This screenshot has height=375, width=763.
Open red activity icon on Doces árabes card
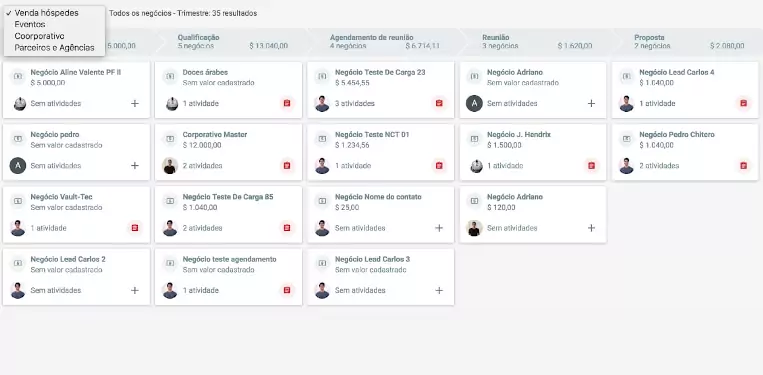287,103
